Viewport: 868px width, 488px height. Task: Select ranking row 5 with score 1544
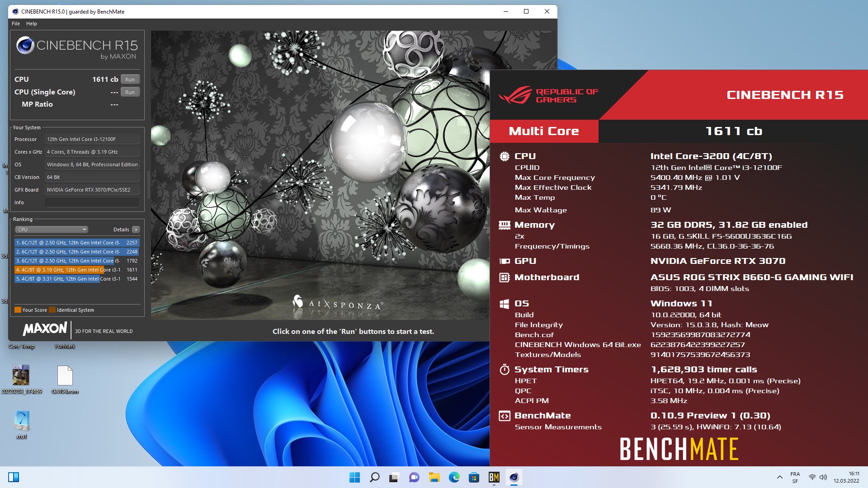pos(77,279)
